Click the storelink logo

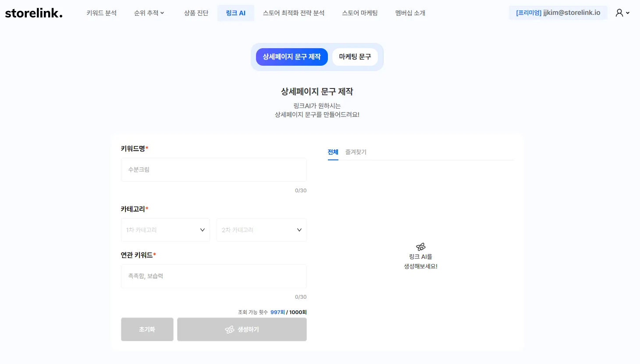tap(34, 13)
